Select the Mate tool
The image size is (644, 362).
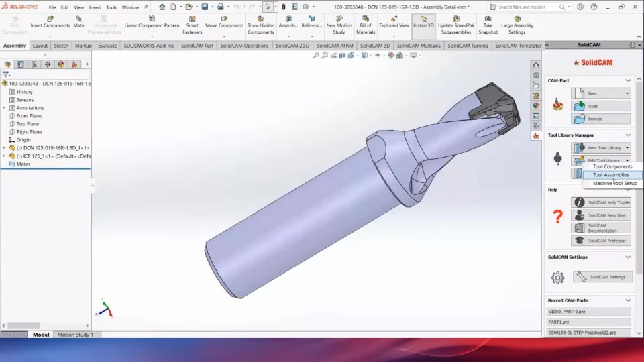[x=78, y=22]
